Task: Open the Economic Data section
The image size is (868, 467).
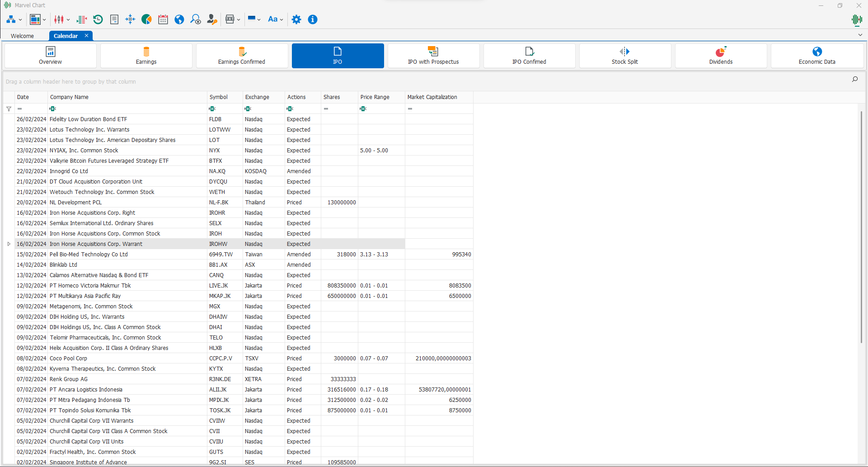Action: (x=817, y=56)
